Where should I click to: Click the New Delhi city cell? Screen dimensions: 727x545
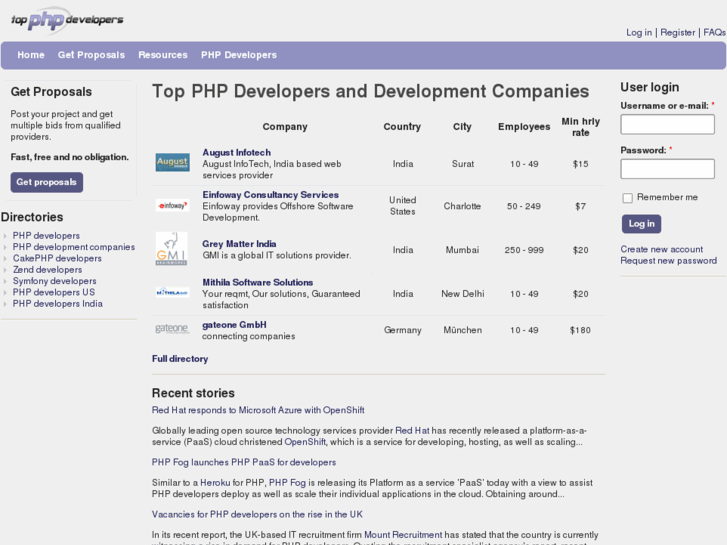(x=463, y=294)
